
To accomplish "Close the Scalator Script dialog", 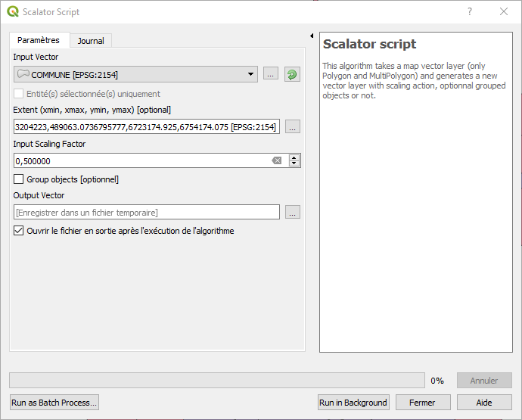I will coord(504,11).
